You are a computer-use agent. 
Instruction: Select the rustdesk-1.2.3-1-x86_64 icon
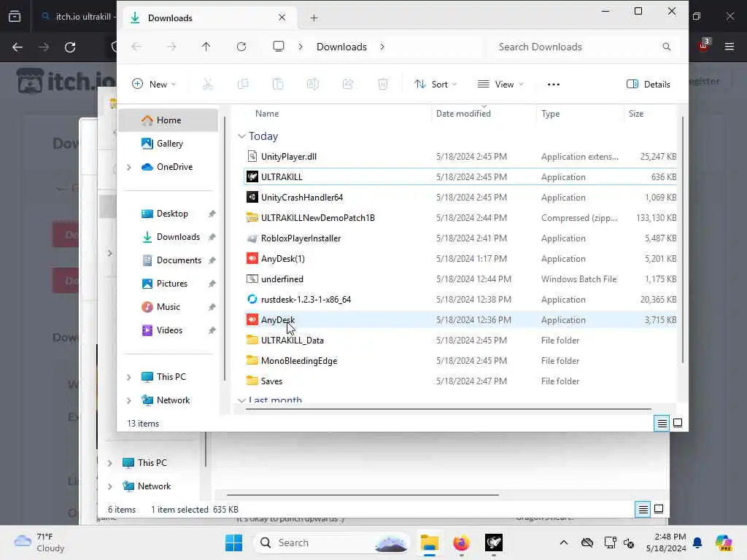(252, 300)
